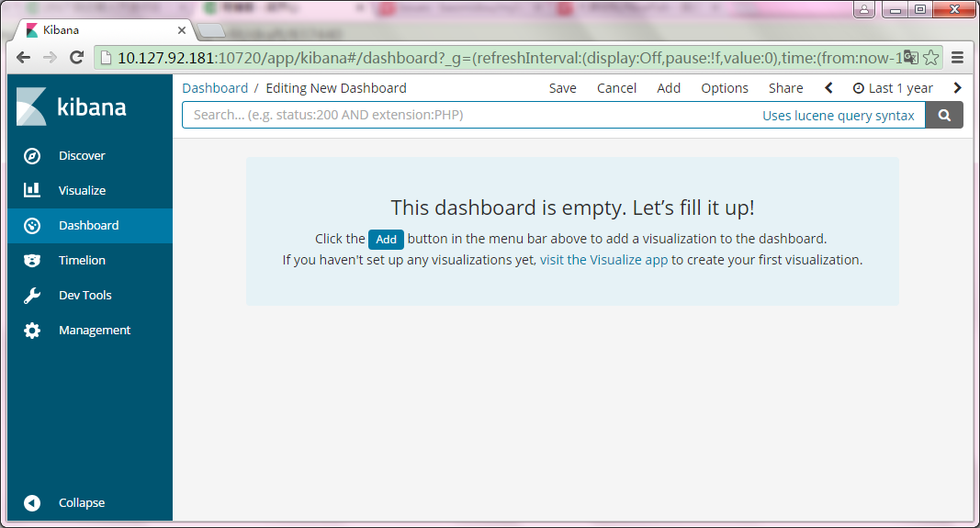This screenshot has height=528, width=980.
Task: Move time range backward with left chevron
Action: (828, 88)
